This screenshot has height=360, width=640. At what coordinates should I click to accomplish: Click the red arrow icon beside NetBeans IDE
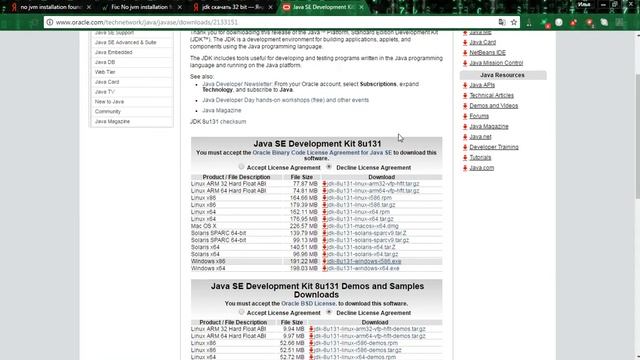click(465, 53)
